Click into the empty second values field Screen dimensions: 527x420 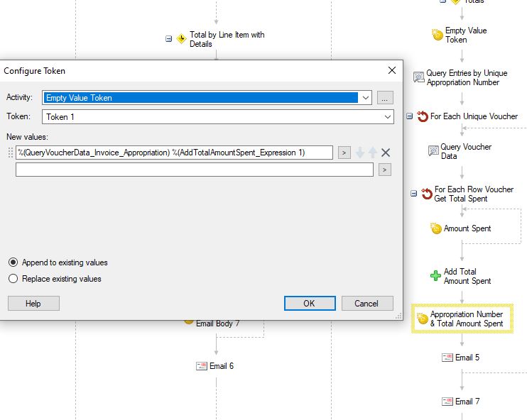tap(195, 170)
